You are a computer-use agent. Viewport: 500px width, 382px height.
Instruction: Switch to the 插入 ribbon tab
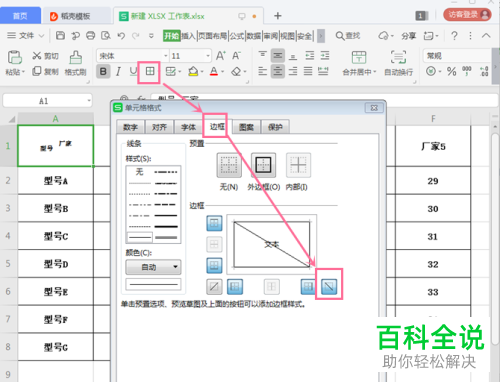click(x=188, y=36)
